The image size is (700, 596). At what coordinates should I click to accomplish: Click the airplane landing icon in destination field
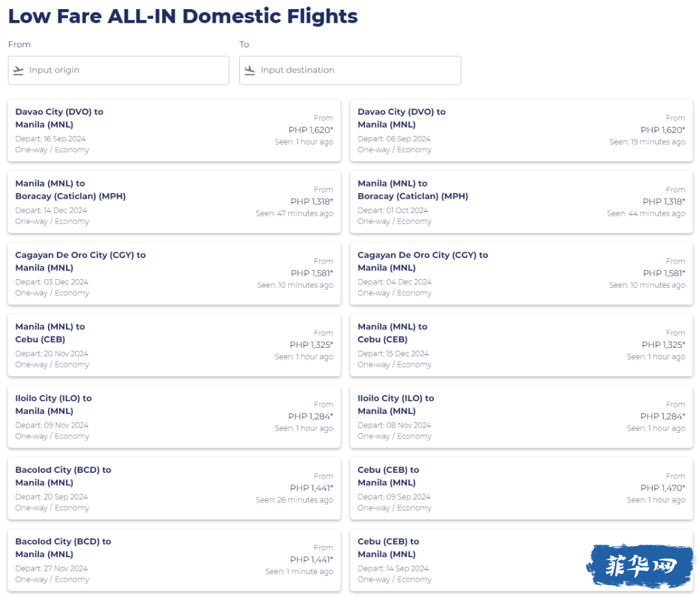coord(250,70)
